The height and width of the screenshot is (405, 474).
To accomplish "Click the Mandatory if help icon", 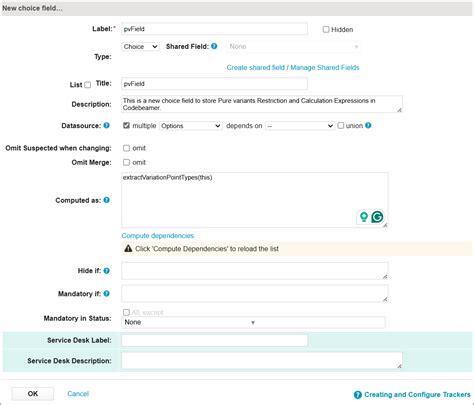I will pyautogui.click(x=106, y=294).
